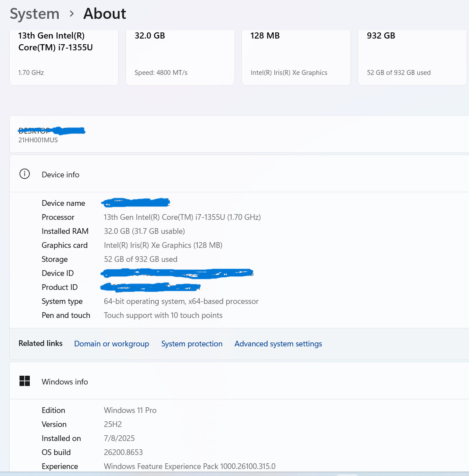469x476 pixels.
Task: Click the About breadcrumb title
Action: tap(105, 14)
